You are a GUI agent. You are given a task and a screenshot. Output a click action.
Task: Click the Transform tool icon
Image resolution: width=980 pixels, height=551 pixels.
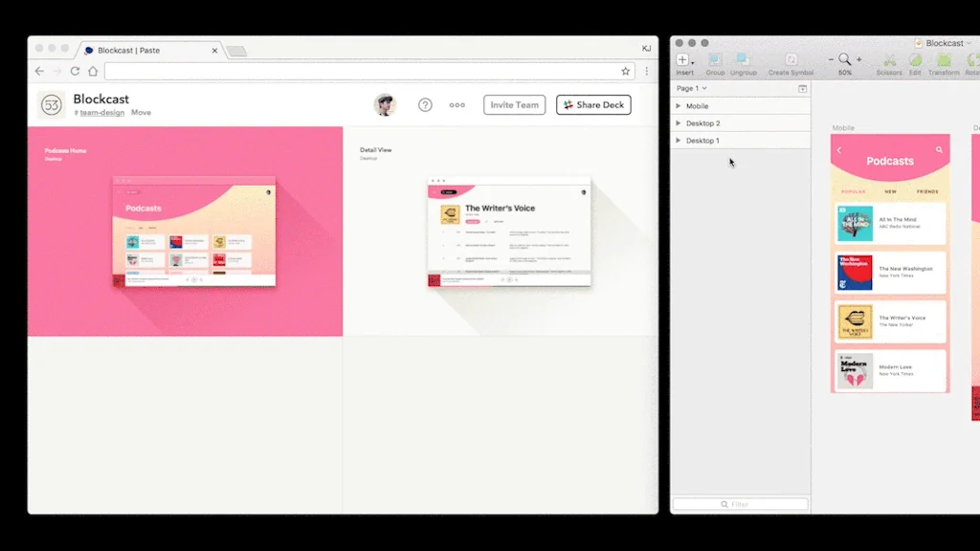pyautogui.click(x=943, y=59)
